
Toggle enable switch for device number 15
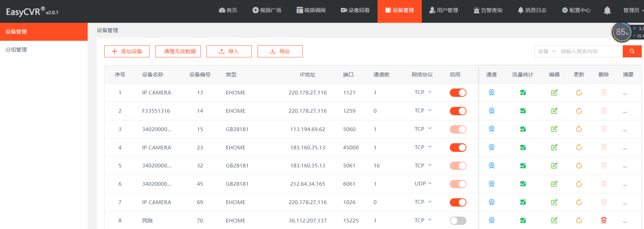tap(458, 129)
